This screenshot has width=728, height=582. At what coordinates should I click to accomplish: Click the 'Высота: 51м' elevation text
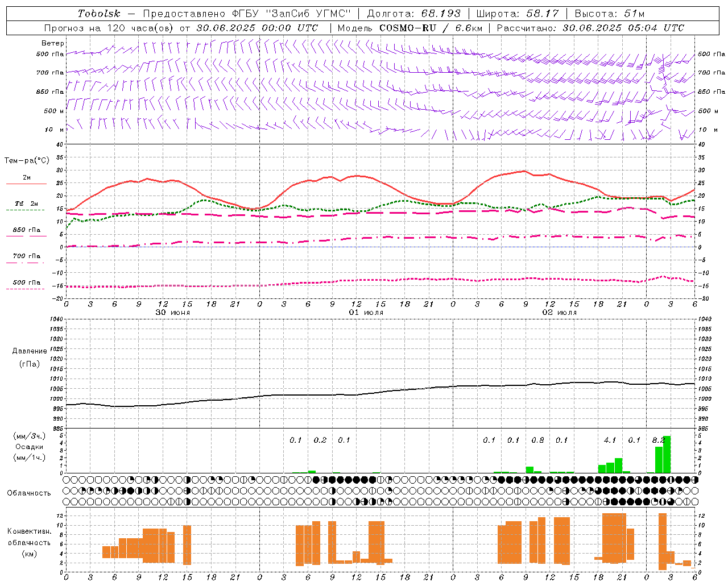(610, 14)
